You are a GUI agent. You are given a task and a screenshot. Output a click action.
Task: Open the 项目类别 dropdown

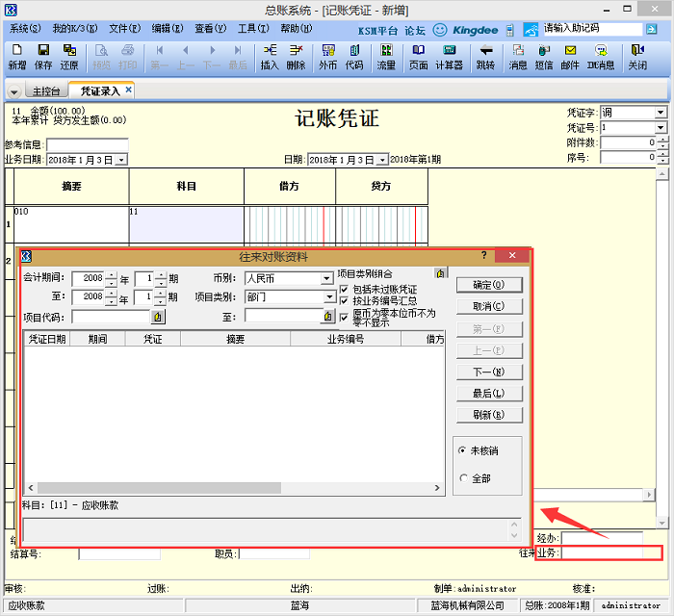(326, 297)
